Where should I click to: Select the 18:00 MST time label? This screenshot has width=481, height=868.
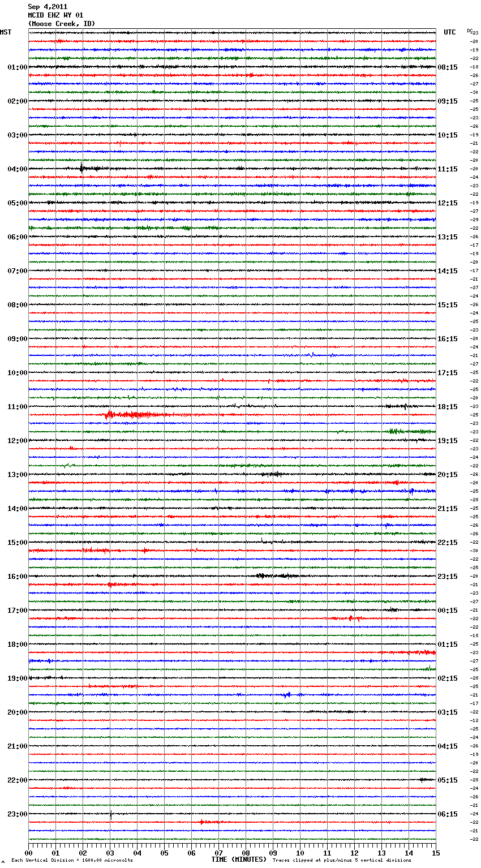click(18, 644)
